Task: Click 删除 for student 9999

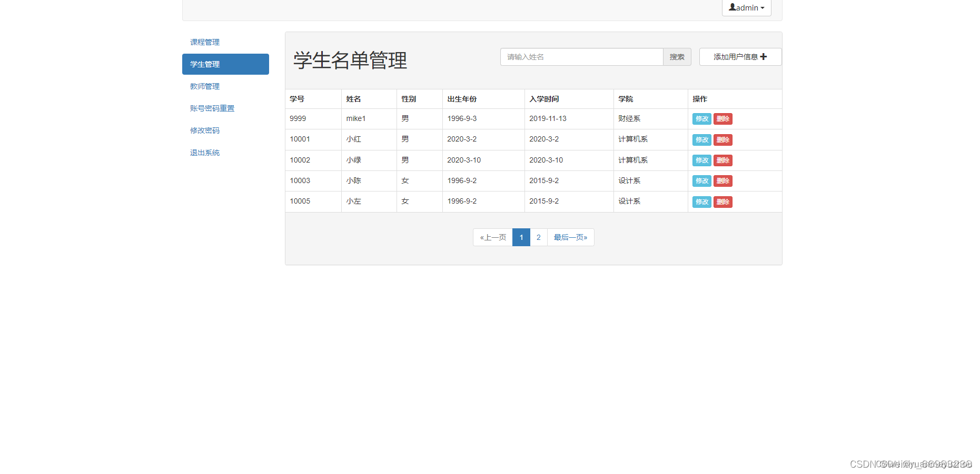Action: tap(723, 119)
